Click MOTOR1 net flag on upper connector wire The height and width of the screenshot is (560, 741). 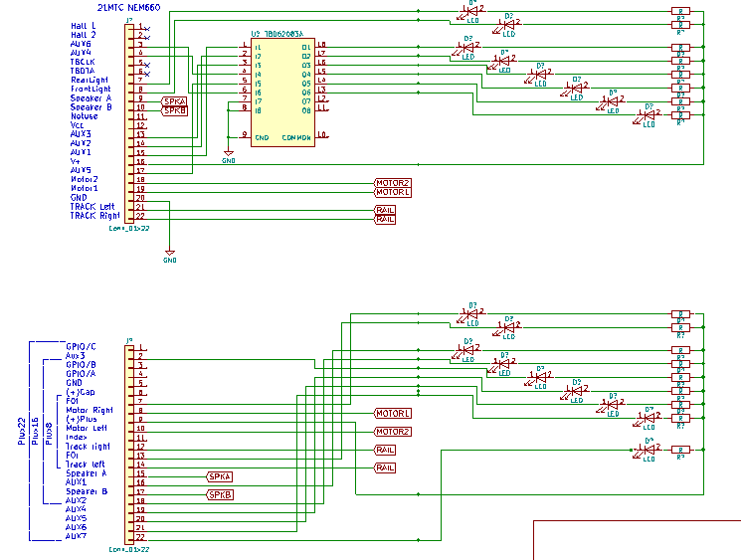393,192
